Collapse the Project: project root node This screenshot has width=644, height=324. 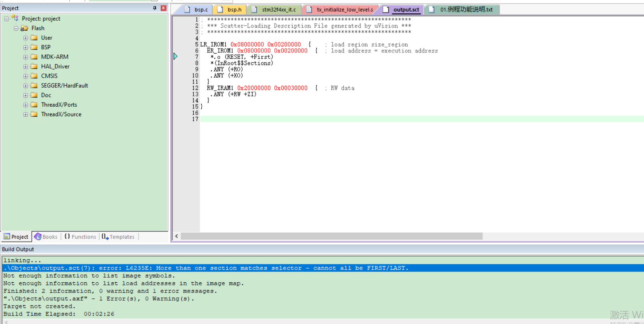7,19
